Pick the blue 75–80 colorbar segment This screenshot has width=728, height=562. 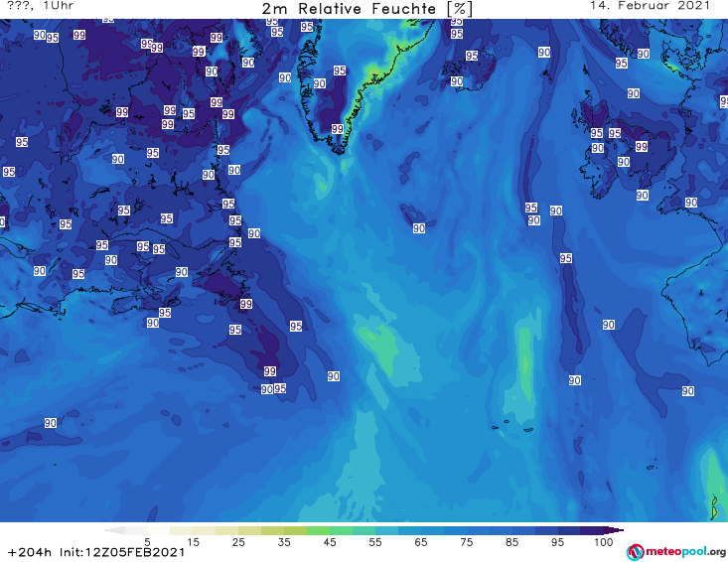click(478, 530)
